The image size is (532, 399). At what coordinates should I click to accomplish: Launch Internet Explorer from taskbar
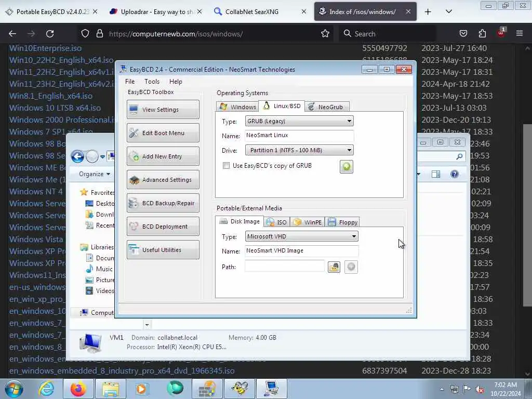pyautogui.click(x=46, y=389)
